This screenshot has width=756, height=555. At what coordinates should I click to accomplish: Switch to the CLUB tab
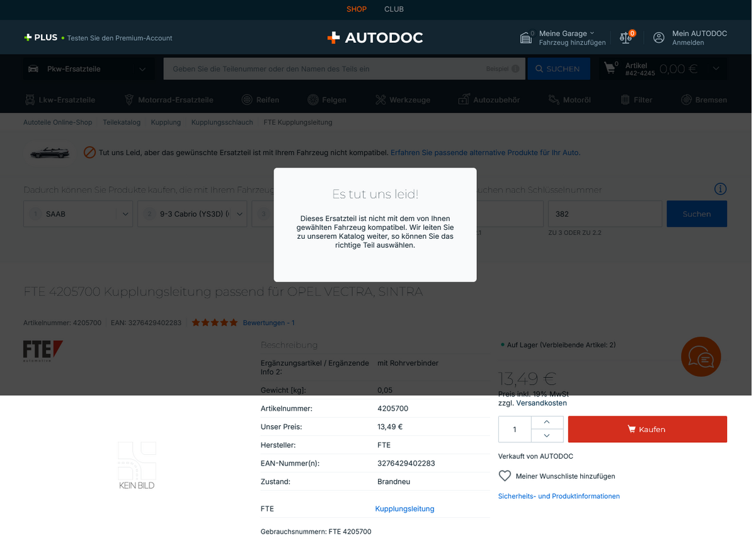pyautogui.click(x=394, y=9)
